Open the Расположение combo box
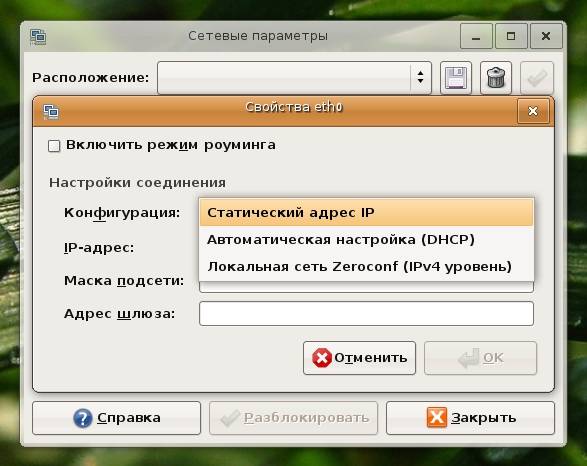 point(294,78)
